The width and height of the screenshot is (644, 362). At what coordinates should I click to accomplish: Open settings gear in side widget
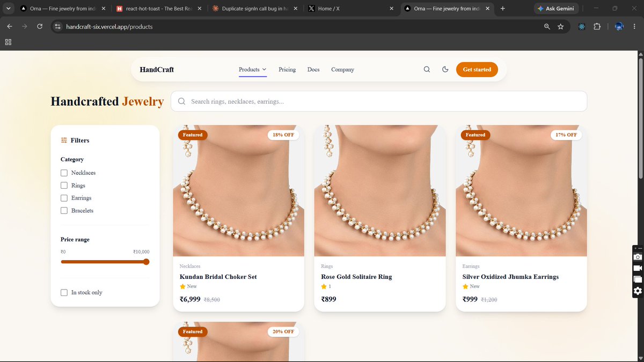(638, 291)
